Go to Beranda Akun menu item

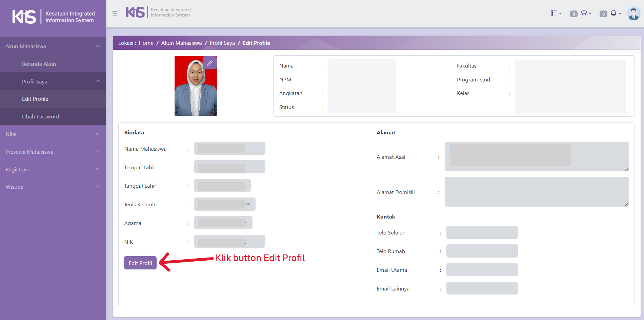tap(39, 64)
